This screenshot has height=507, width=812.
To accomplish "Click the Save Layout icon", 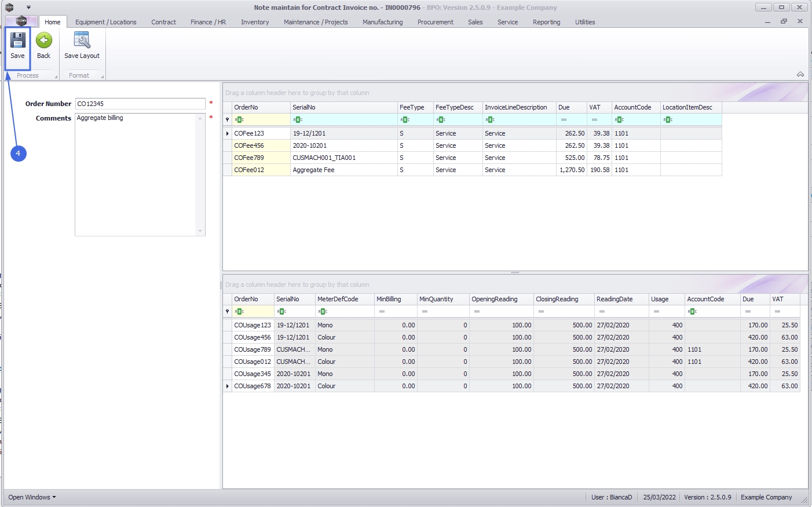I will [82, 41].
